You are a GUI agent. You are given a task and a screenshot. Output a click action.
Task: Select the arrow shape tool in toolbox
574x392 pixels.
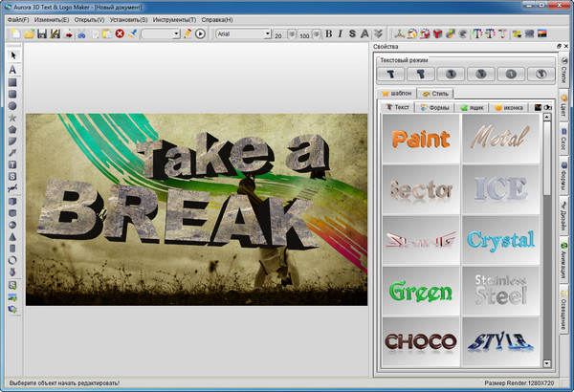(12, 153)
